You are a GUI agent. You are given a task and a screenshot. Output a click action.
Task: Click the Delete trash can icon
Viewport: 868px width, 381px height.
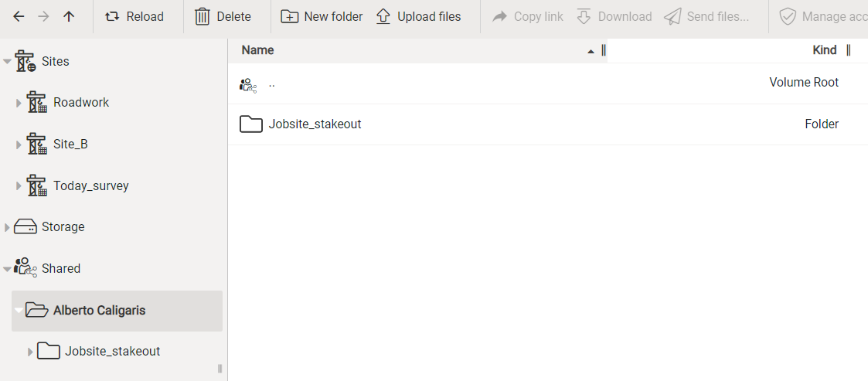(x=203, y=16)
